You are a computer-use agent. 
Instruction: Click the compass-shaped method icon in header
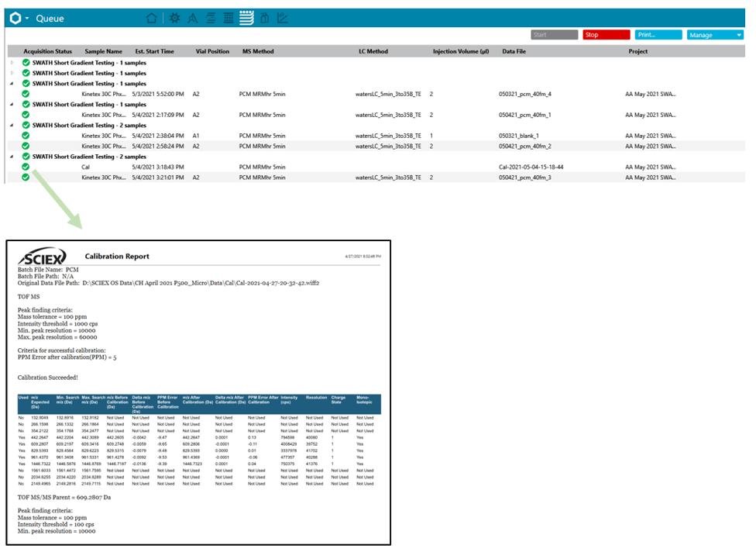click(192, 18)
